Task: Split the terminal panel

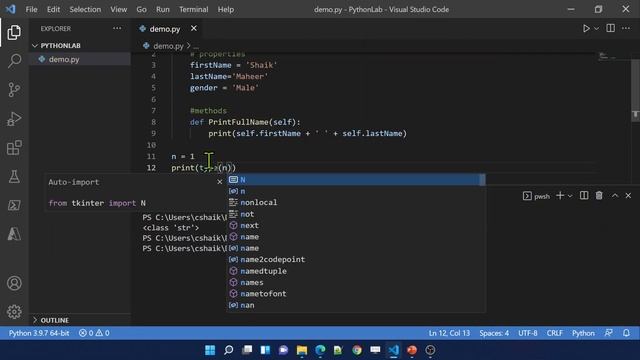Action: click(584, 196)
